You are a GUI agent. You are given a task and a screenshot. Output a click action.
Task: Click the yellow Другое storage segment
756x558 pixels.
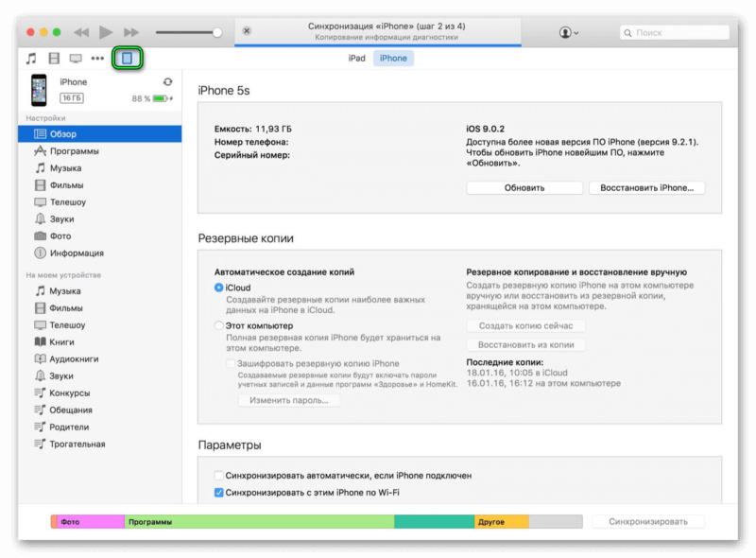click(502, 522)
